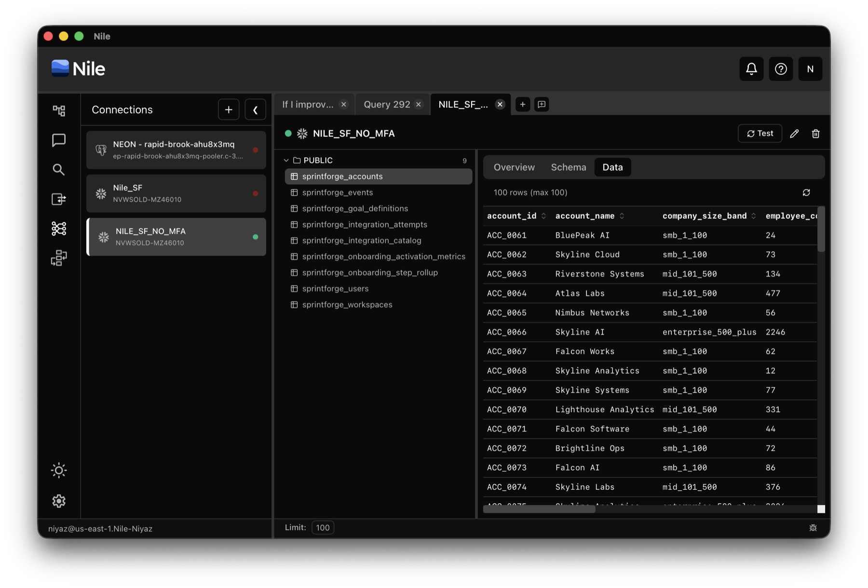Open the sprintforge_integration_attempts table
This screenshot has width=868, height=588.
tap(379, 225)
